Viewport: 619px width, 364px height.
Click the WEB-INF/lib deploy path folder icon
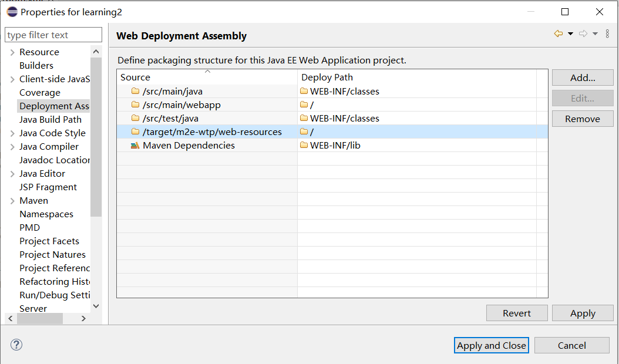(x=304, y=146)
